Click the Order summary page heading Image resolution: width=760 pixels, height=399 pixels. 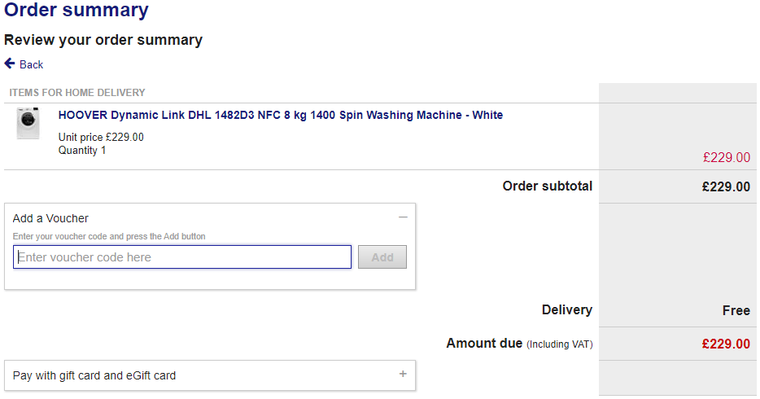pos(76,10)
